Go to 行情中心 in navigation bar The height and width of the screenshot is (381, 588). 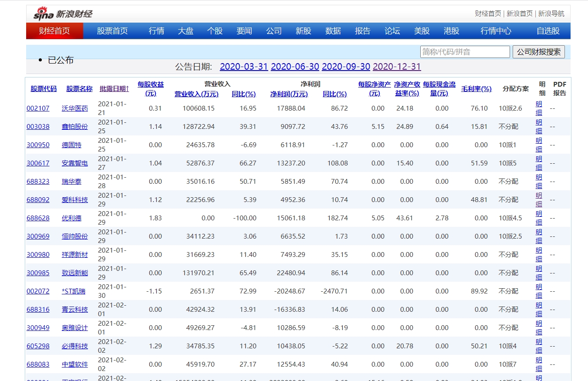click(x=496, y=31)
